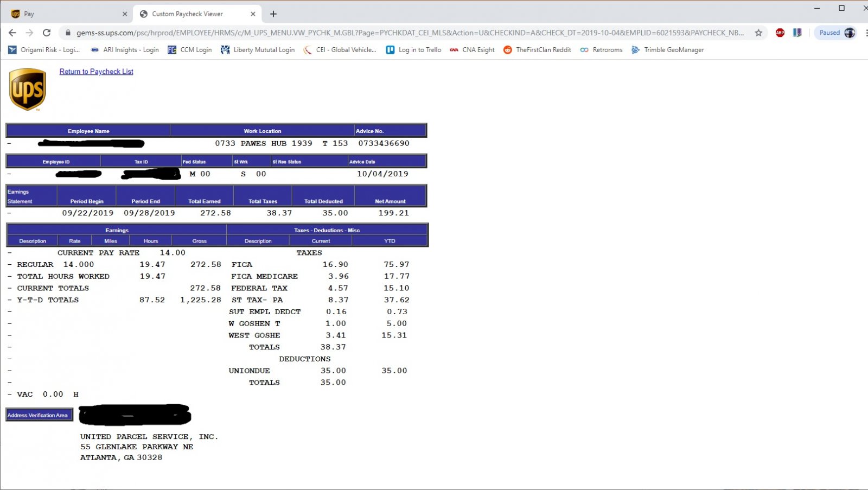Select net amount 199.21
868x490 pixels.
coord(393,213)
